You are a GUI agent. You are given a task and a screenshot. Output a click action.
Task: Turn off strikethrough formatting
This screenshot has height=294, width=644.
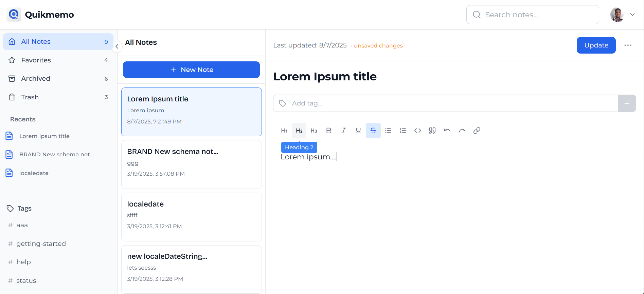click(x=373, y=131)
